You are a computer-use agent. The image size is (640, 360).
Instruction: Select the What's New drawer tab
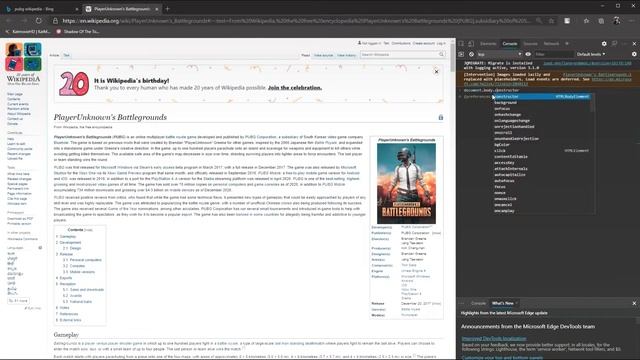pyautogui.click(x=502, y=303)
